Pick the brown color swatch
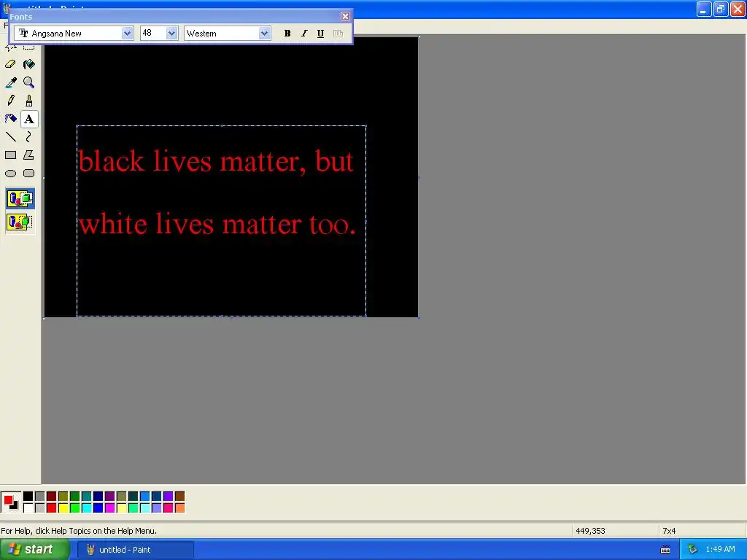This screenshot has height=560, width=747. pos(179,497)
